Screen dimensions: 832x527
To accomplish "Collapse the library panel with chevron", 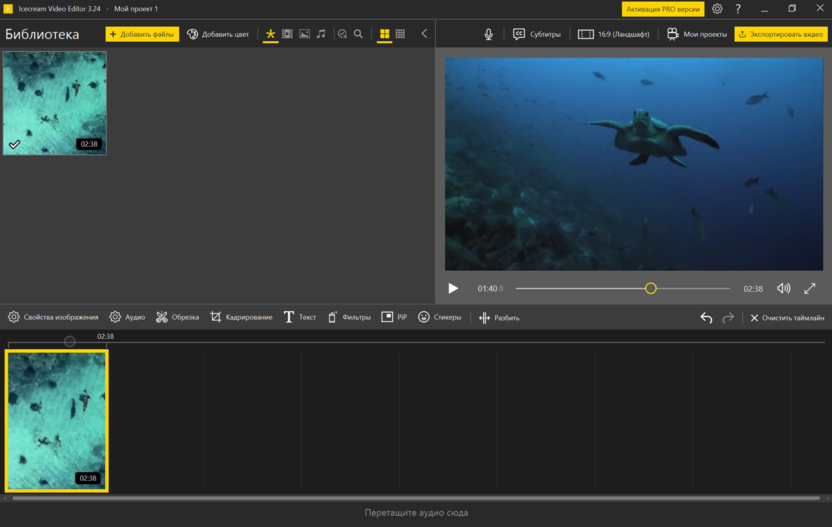I will pyautogui.click(x=424, y=34).
